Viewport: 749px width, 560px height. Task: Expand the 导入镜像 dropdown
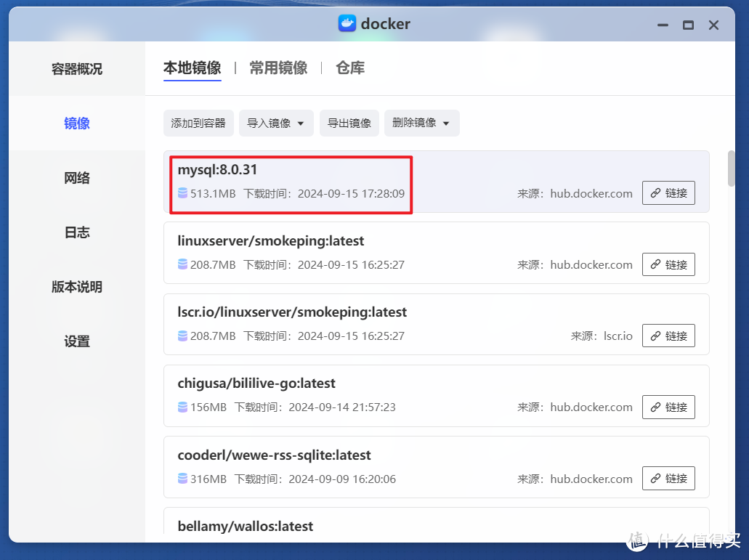tap(276, 123)
